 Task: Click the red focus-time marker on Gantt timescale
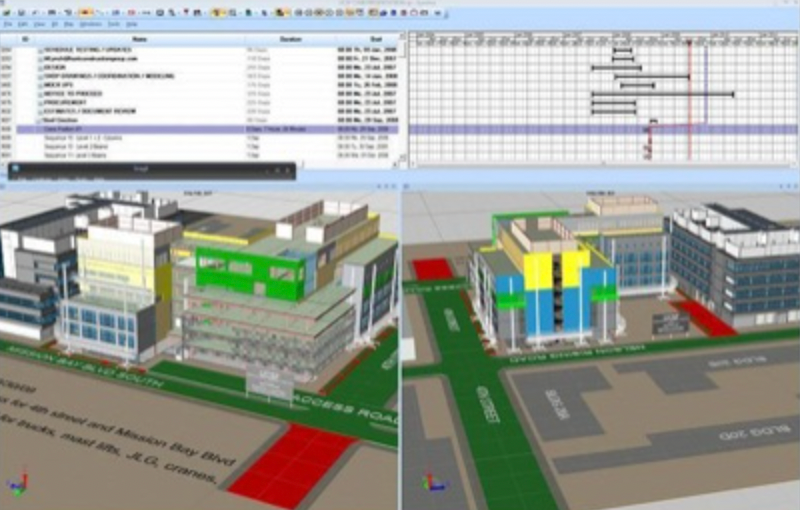click(x=689, y=44)
